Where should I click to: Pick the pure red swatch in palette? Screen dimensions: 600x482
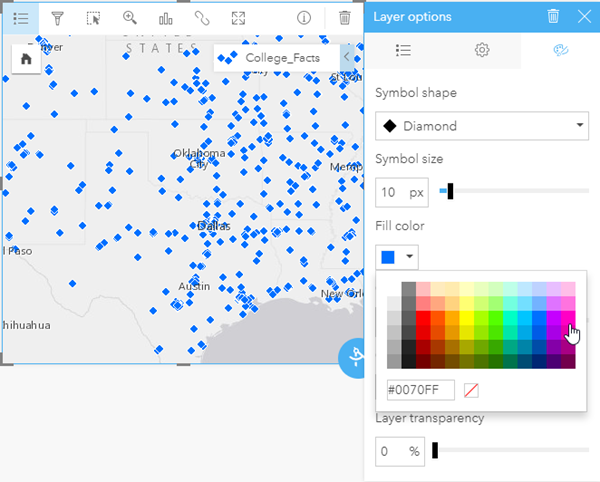click(423, 318)
